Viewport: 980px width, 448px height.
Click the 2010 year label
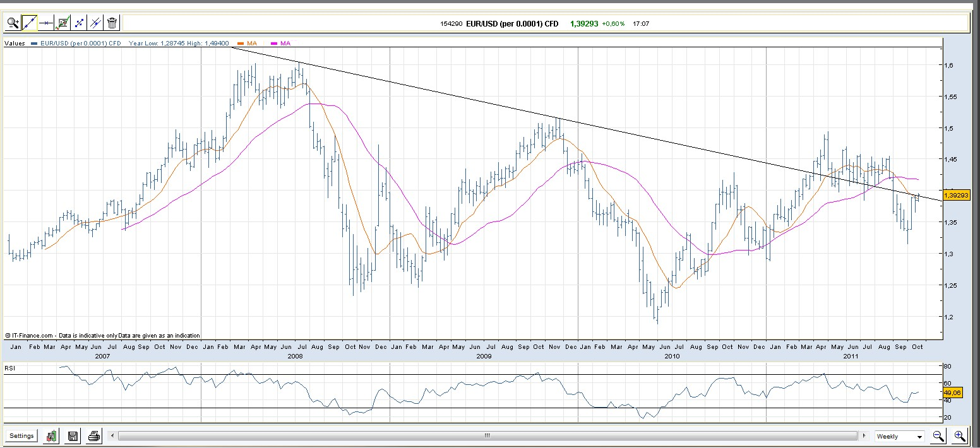(x=672, y=357)
